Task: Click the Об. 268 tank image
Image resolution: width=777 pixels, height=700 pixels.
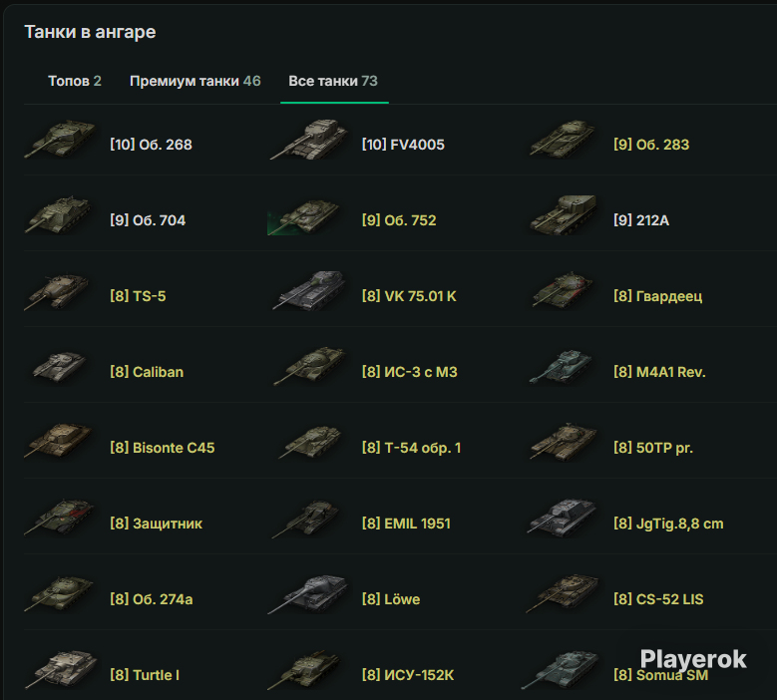Action: pyautogui.click(x=61, y=140)
